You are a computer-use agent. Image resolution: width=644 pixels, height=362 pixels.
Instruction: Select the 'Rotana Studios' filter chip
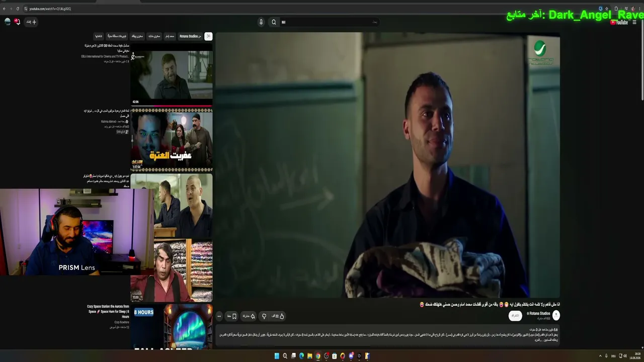pos(190,36)
